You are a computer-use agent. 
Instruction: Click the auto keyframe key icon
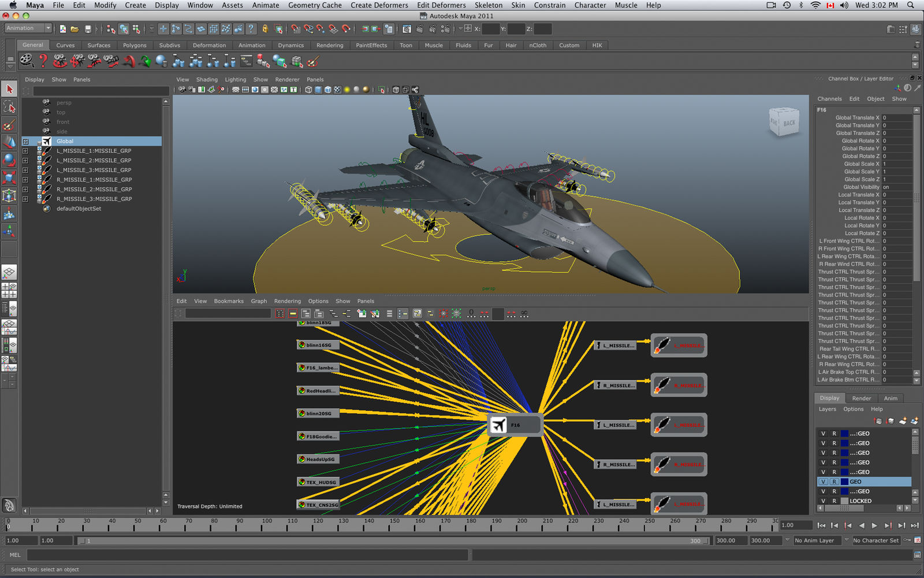pos(907,540)
